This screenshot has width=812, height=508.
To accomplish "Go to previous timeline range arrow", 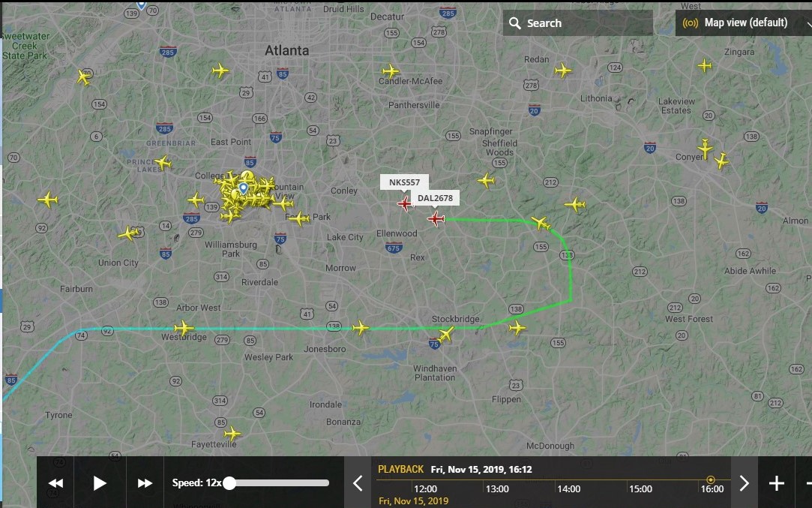I will pyautogui.click(x=358, y=483).
